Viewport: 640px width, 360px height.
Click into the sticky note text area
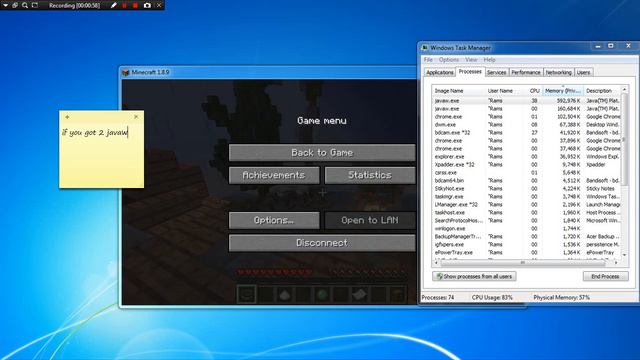(101, 155)
